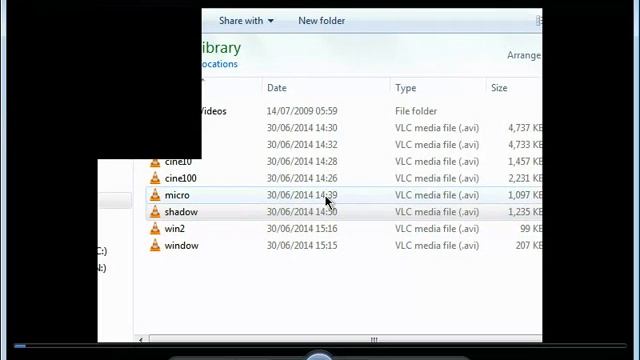Click the size value 2,231 KB
Image resolution: width=640 pixels, height=360 pixels.
point(525,178)
